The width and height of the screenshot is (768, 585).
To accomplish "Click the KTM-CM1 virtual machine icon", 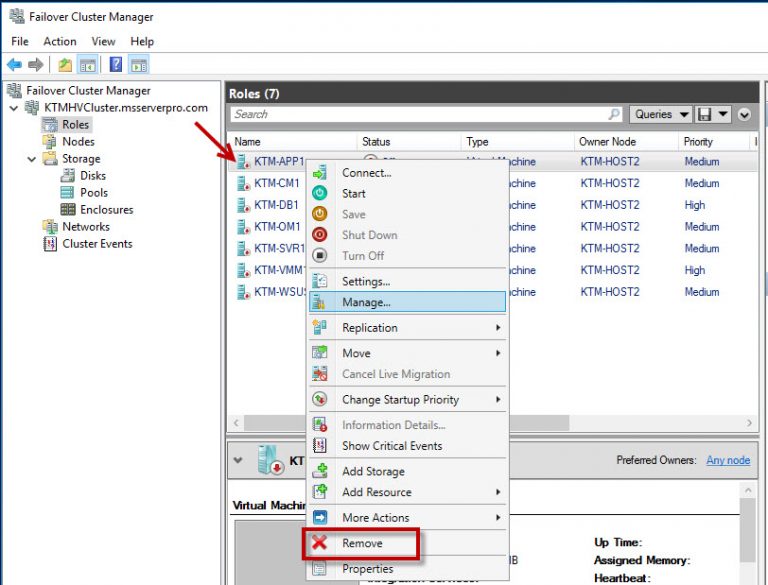I will pos(243,183).
